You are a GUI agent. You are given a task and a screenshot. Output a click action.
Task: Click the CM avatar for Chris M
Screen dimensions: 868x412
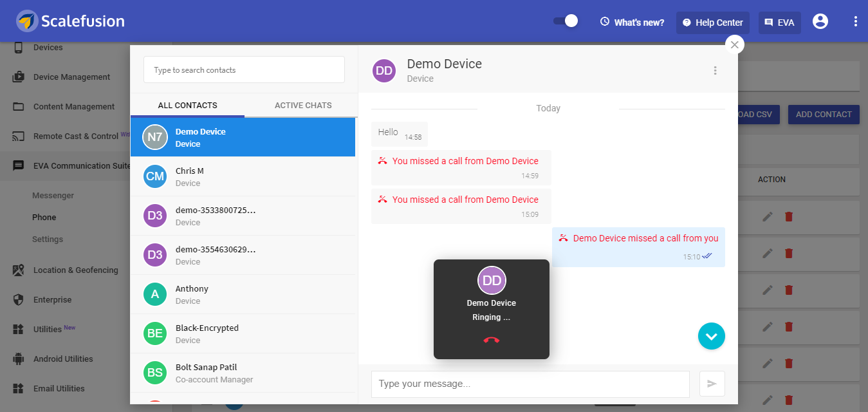point(155,176)
